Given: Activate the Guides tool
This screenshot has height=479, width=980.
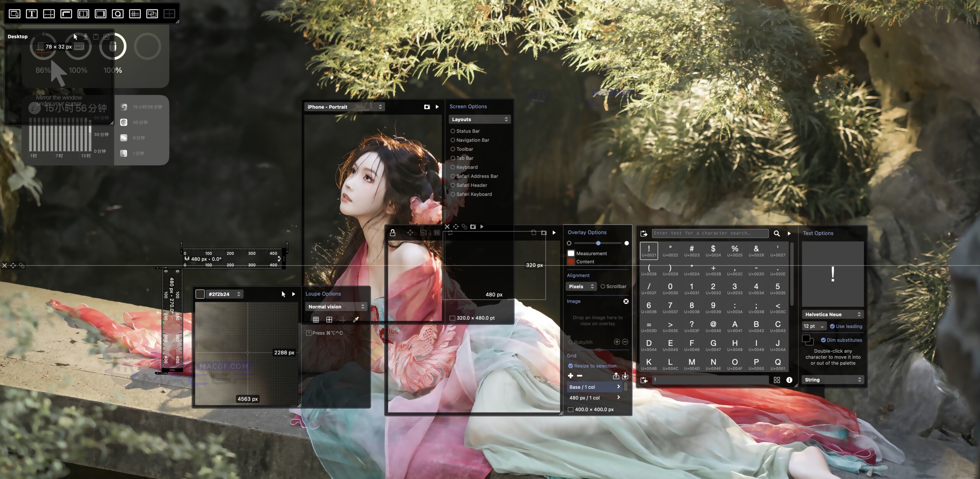Looking at the screenshot, I should [x=135, y=13].
